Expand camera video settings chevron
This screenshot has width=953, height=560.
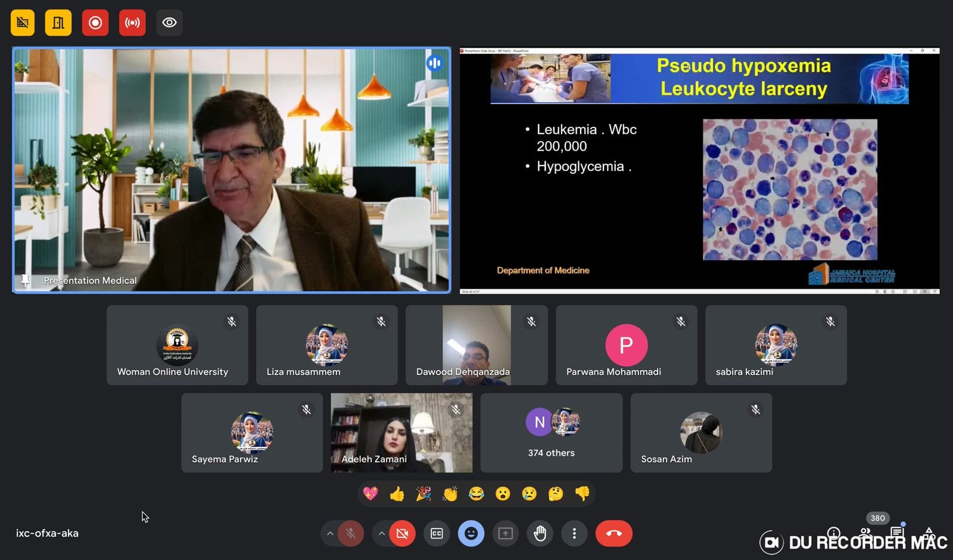point(381,534)
